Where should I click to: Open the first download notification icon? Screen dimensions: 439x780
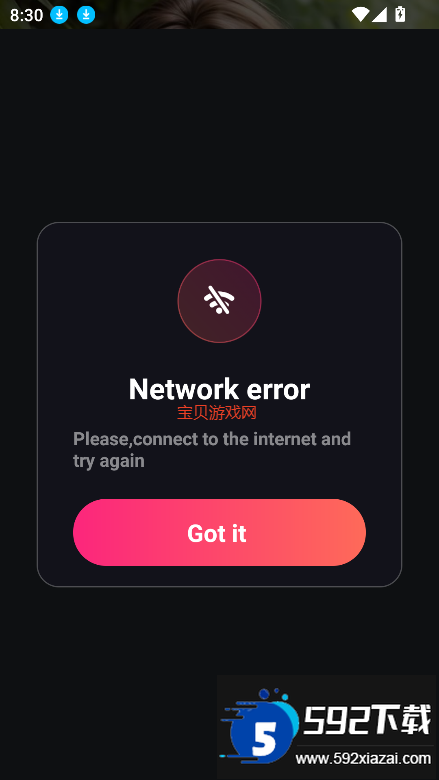click(59, 15)
